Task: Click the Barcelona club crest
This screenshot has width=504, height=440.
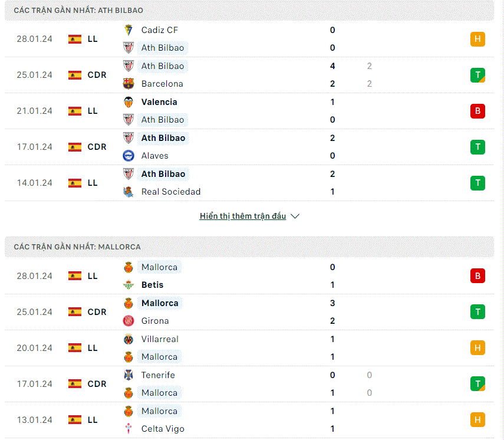Action: 129,84
